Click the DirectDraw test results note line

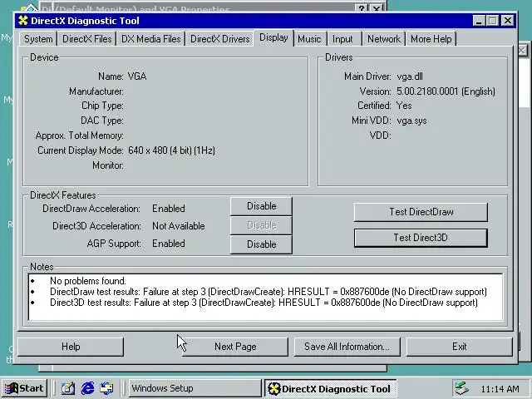coord(268,292)
